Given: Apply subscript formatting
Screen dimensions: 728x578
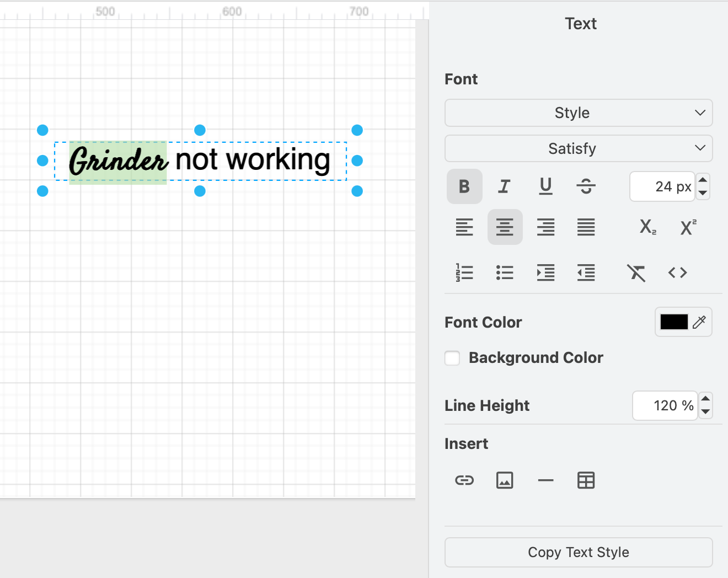Looking at the screenshot, I should [647, 227].
